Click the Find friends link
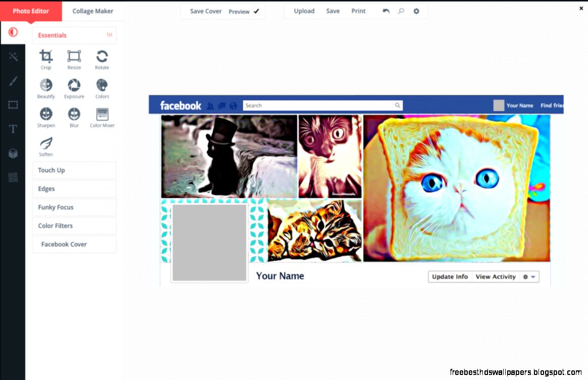The width and height of the screenshot is (588, 380). pyautogui.click(x=552, y=106)
